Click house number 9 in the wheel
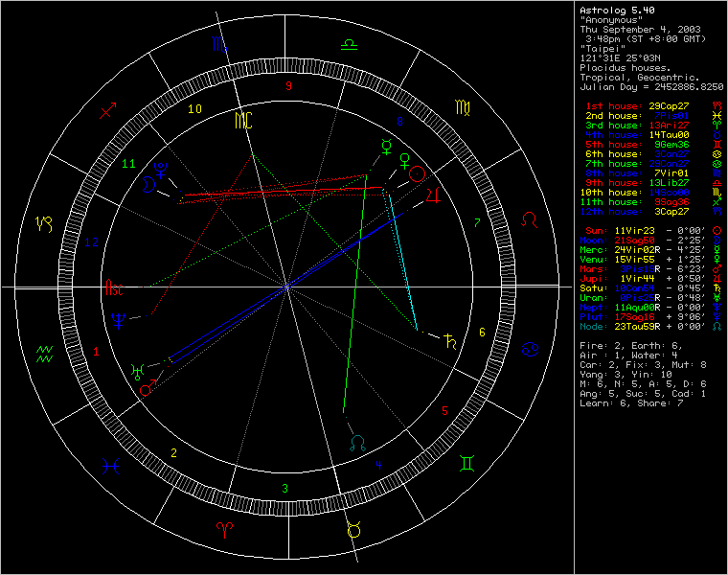 pos(288,86)
